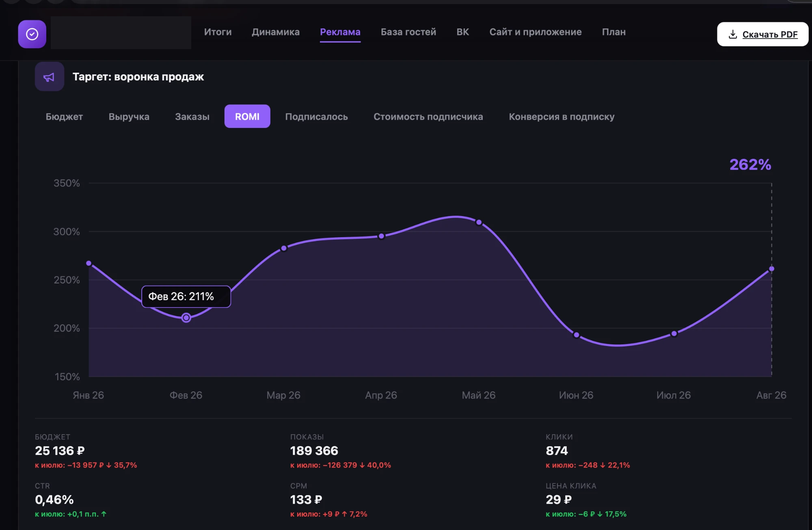Switch chart to Подписалось
Image resolution: width=812 pixels, height=530 pixels.
pyautogui.click(x=317, y=117)
